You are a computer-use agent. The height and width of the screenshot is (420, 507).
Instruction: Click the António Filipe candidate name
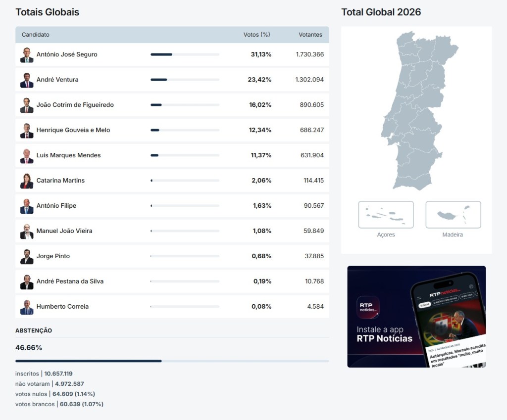pos(56,206)
